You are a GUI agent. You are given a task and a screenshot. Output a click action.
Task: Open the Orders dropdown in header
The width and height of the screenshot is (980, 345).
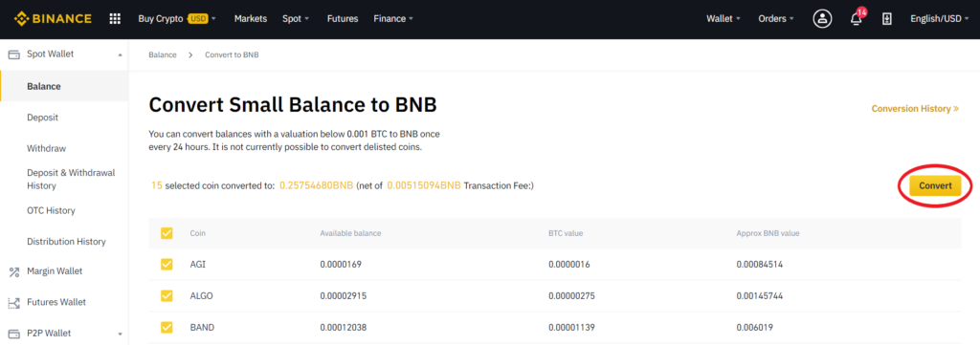pyautogui.click(x=775, y=19)
